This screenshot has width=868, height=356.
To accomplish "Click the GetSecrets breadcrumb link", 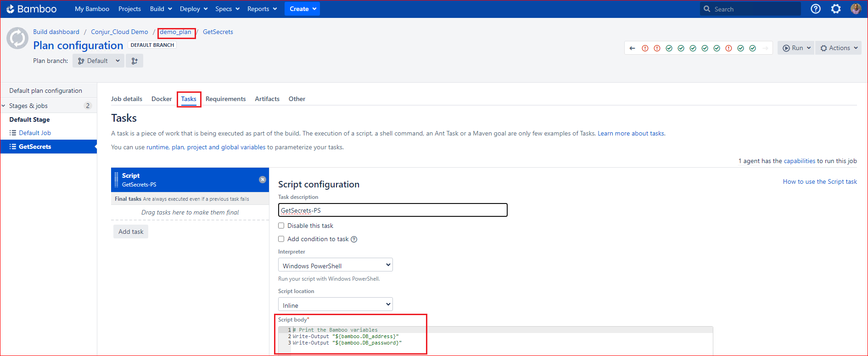I will (x=218, y=32).
